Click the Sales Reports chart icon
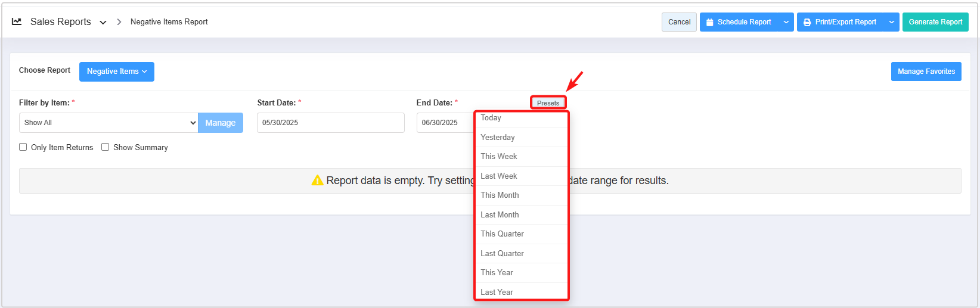 [x=17, y=21]
